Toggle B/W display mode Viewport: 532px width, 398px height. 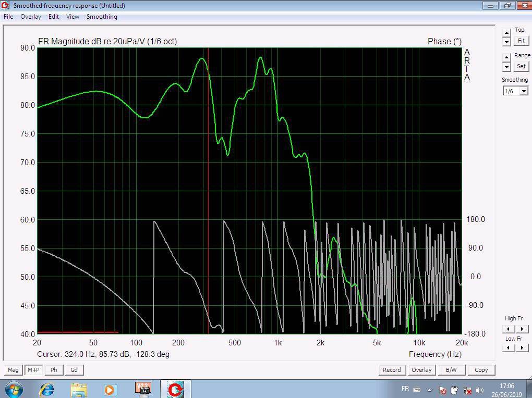coord(451,370)
